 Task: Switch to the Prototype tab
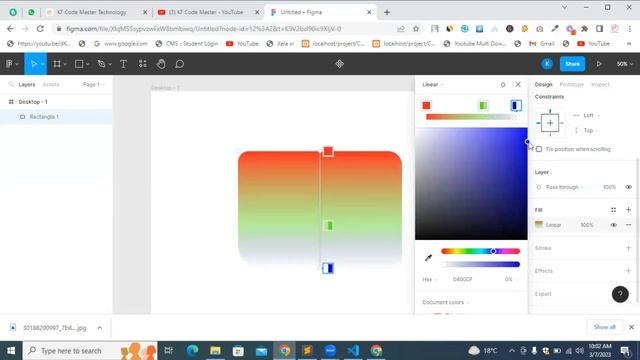(571, 84)
